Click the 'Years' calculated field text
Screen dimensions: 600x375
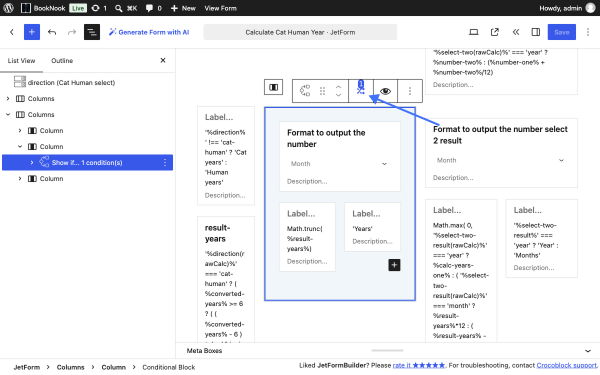tap(362, 228)
